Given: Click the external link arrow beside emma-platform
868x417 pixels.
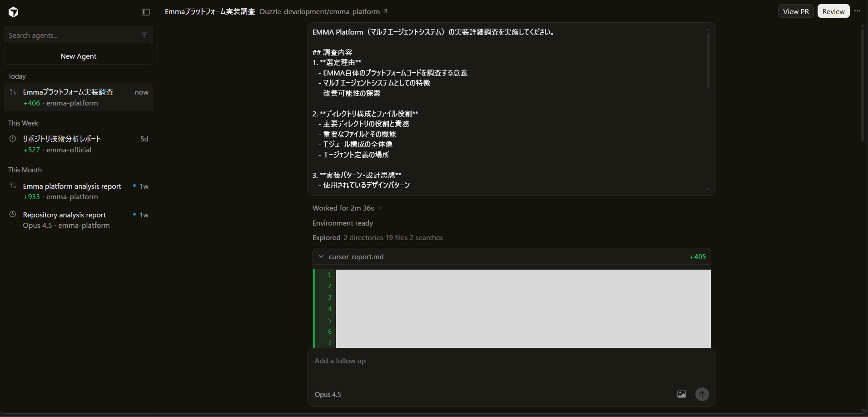Looking at the screenshot, I should pos(386,11).
